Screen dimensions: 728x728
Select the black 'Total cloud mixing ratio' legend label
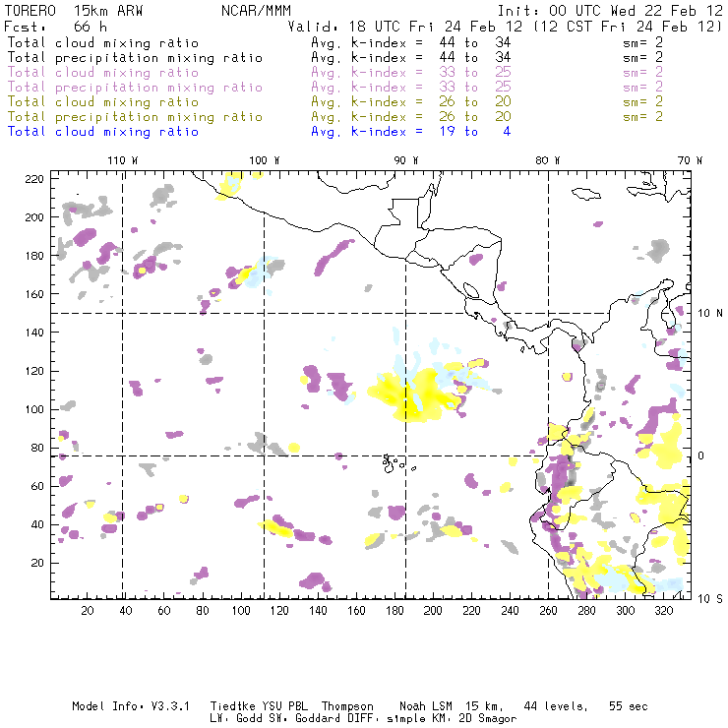click(103, 43)
